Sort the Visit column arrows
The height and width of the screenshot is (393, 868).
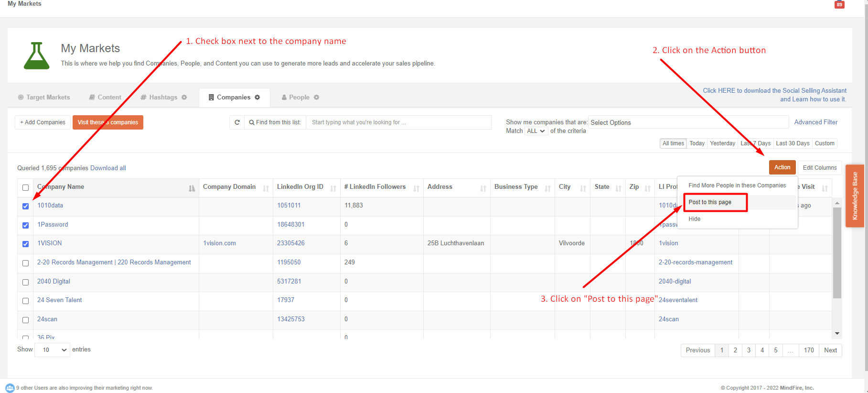[825, 188]
